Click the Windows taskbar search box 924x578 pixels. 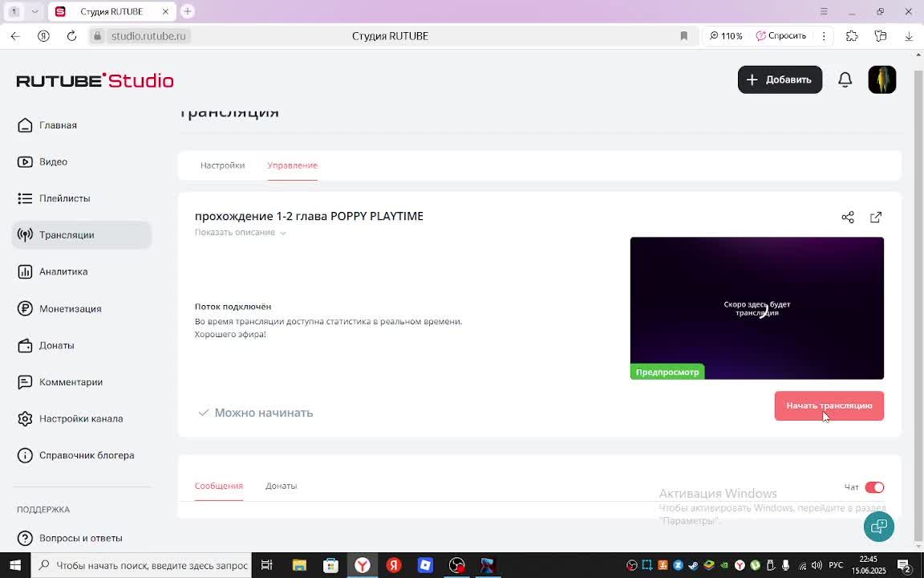pyautogui.click(x=141, y=566)
